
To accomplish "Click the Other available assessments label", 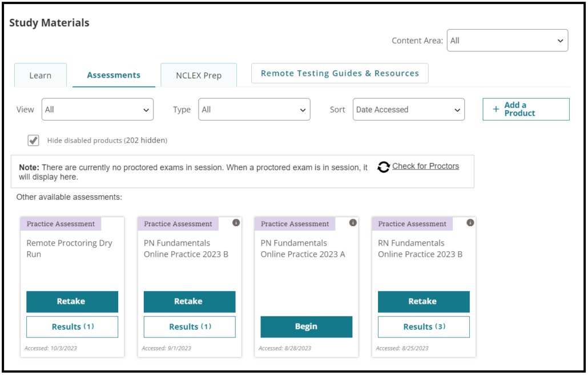I will point(69,197).
